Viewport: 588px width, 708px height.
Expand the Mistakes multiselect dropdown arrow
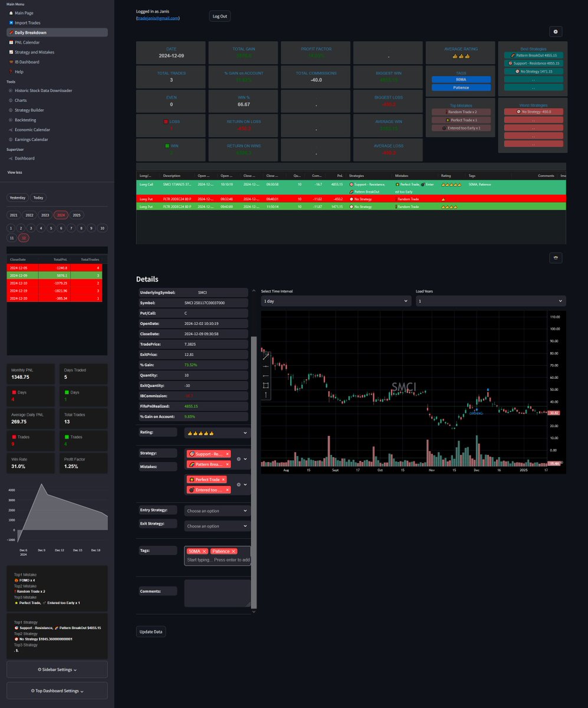click(245, 485)
